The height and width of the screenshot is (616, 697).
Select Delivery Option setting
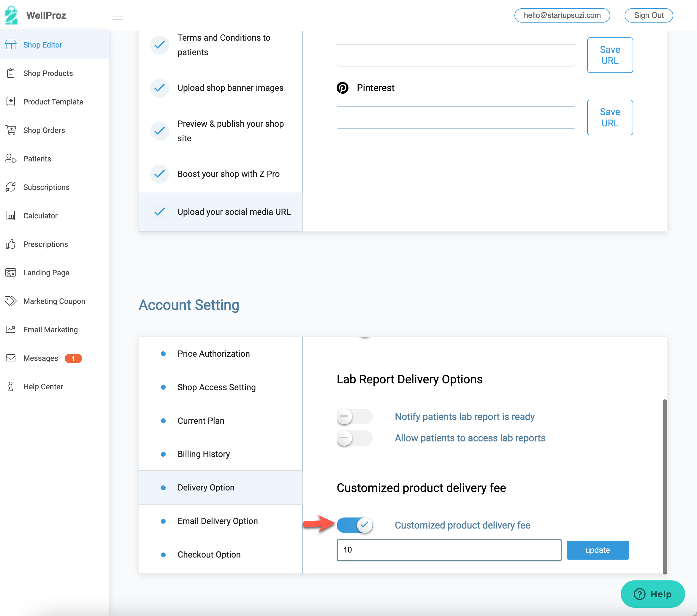[221, 488]
